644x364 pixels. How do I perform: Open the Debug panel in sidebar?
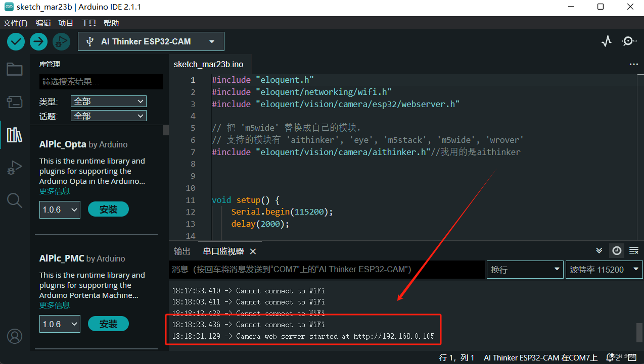tap(15, 168)
